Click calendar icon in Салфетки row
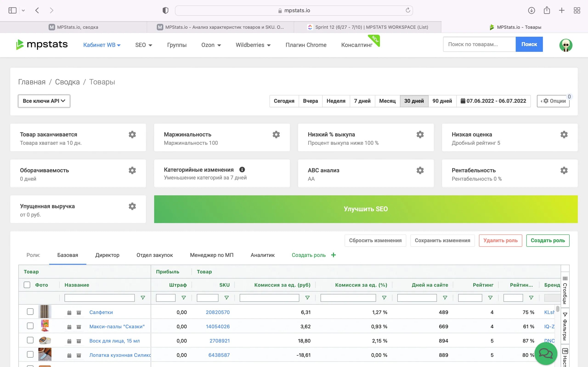The image size is (588, 367). (x=69, y=313)
